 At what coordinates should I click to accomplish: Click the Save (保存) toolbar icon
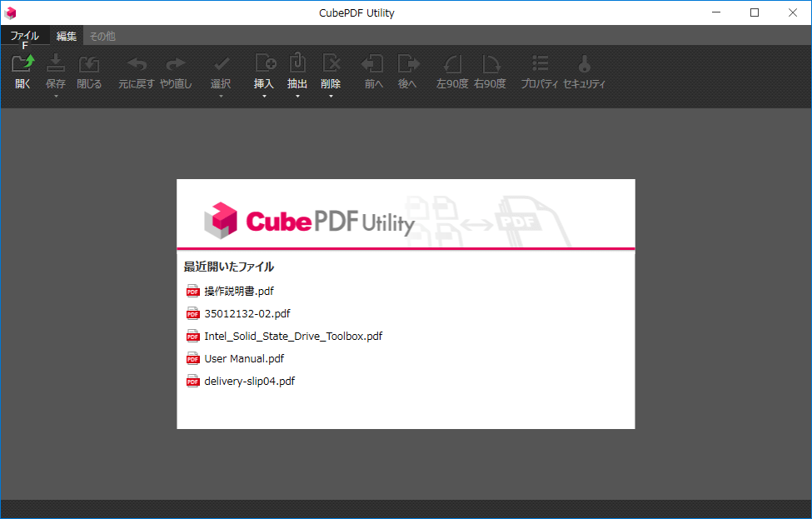55,64
